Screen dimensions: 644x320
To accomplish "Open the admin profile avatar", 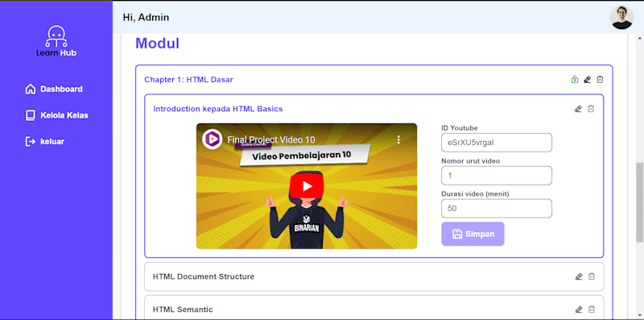I will [x=621, y=17].
